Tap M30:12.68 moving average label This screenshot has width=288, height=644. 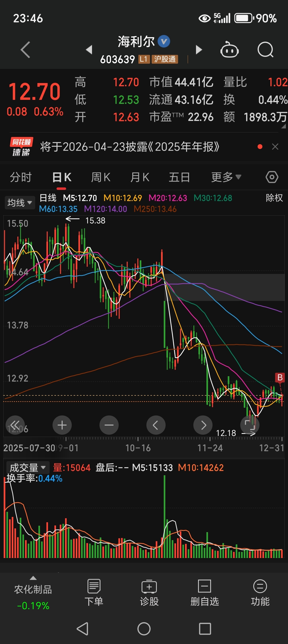(x=213, y=198)
